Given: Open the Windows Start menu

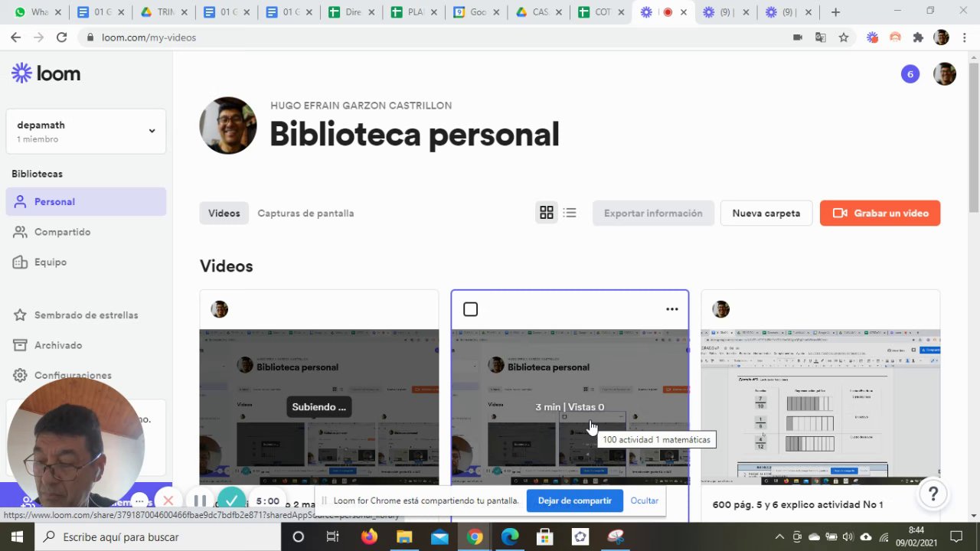Looking at the screenshot, I should click(x=17, y=537).
